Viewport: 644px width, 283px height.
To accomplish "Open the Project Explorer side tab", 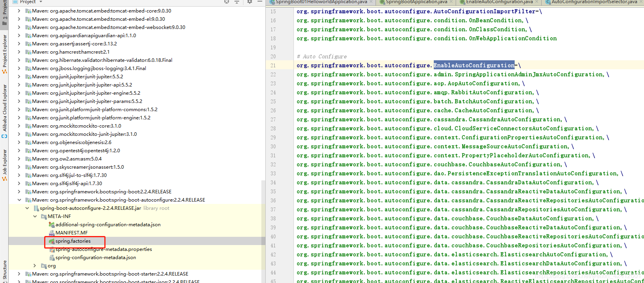I will tap(4, 54).
